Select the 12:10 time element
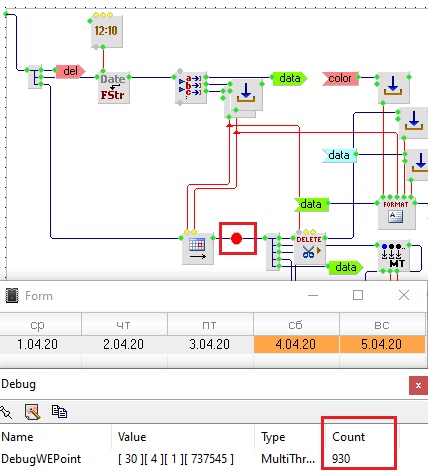This screenshot has height=472, width=428. click(107, 31)
